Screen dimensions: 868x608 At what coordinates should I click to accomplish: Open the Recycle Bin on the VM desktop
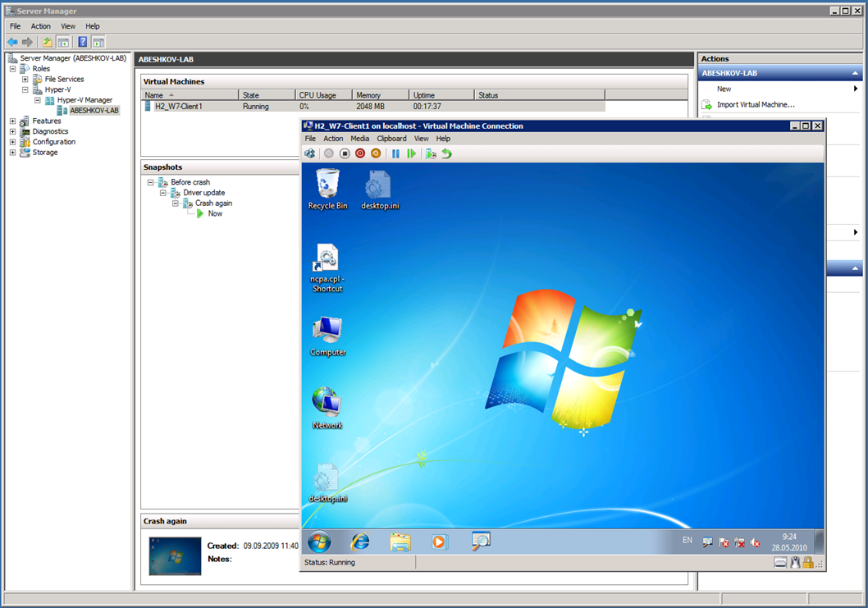tap(327, 190)
